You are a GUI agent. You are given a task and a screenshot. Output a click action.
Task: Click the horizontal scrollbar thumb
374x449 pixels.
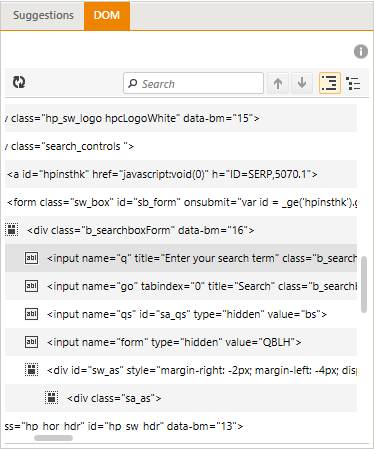[53, 438]
